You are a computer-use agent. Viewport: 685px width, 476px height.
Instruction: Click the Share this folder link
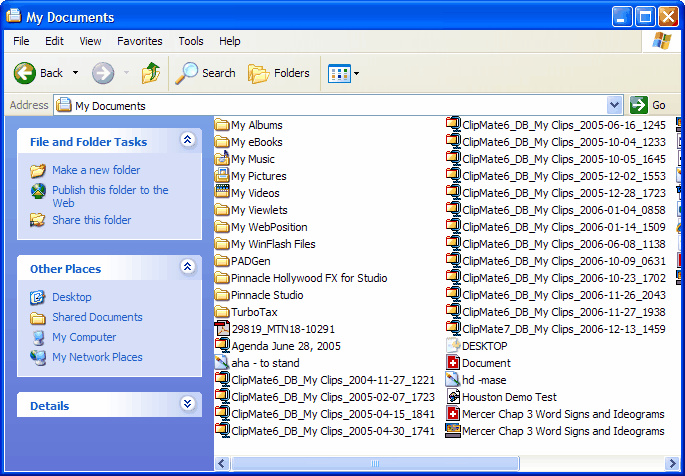click(92, 220)
